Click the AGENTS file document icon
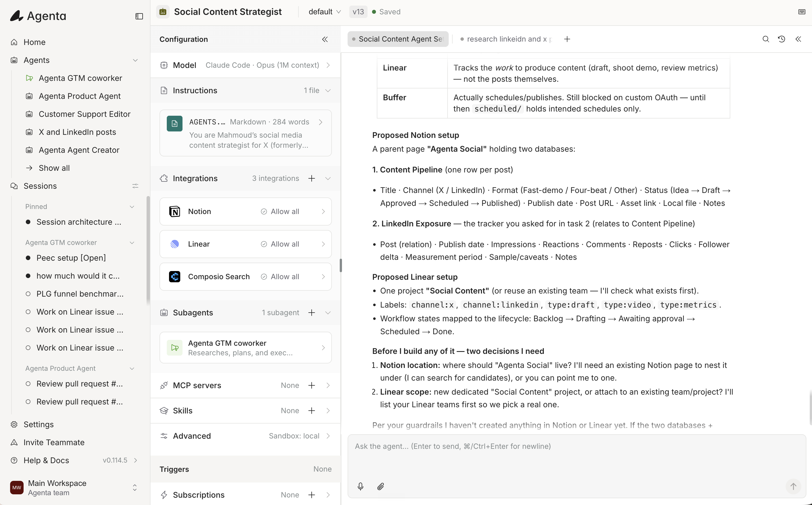The width and height of the screenshot is (812, 505). (x=175, y=124)
